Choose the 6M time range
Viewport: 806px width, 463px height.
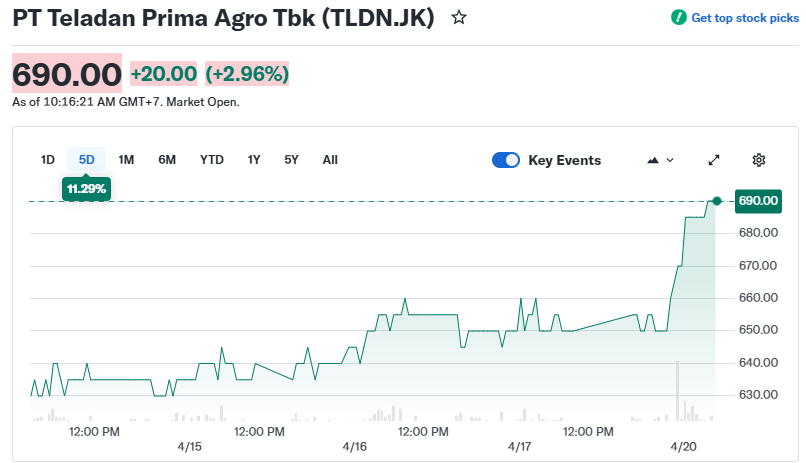coord(167,160)
